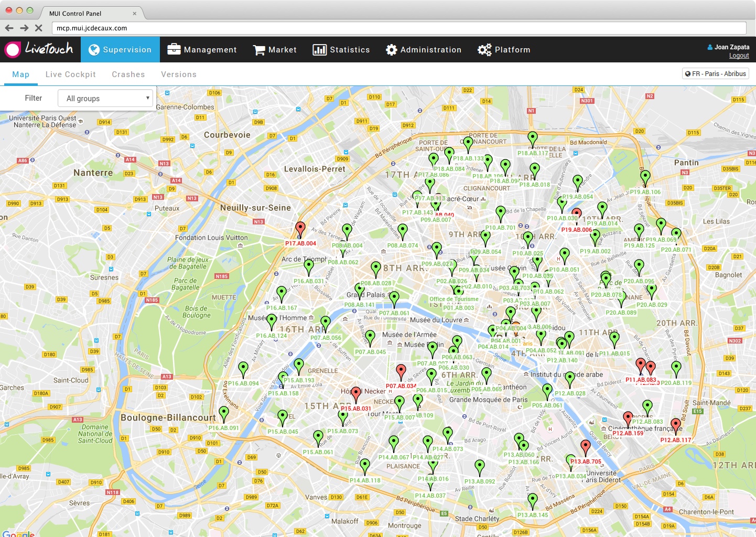Select the red marker P07.AB.034
Image resolution: width=756 pixels, height=537 pixels.
click(401, 372)
